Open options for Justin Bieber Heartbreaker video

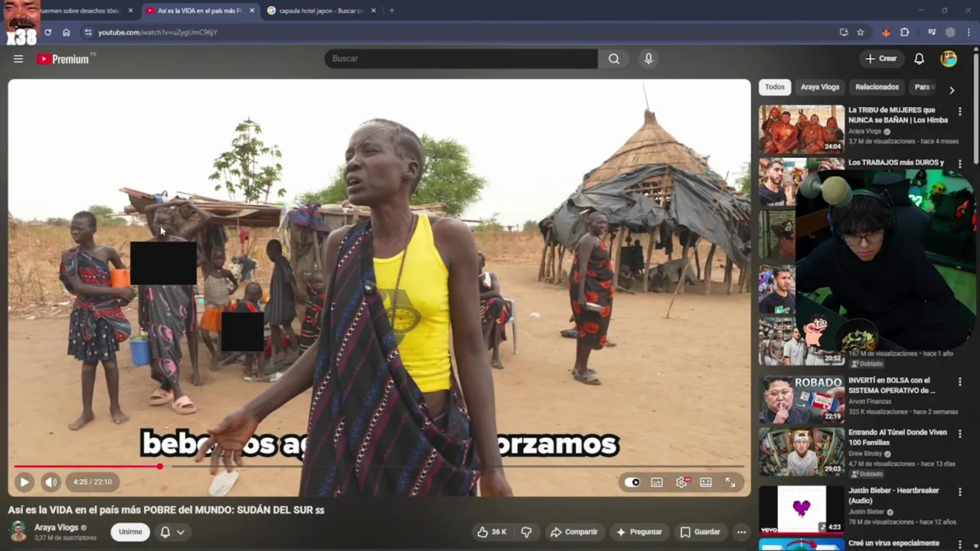pyautogui.click(x=960, y=492)
